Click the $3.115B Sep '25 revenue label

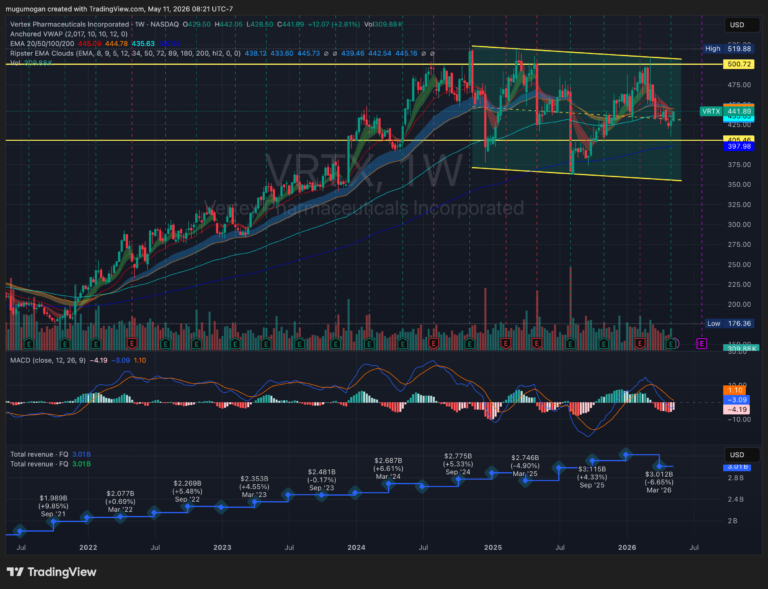coord(592,477)
